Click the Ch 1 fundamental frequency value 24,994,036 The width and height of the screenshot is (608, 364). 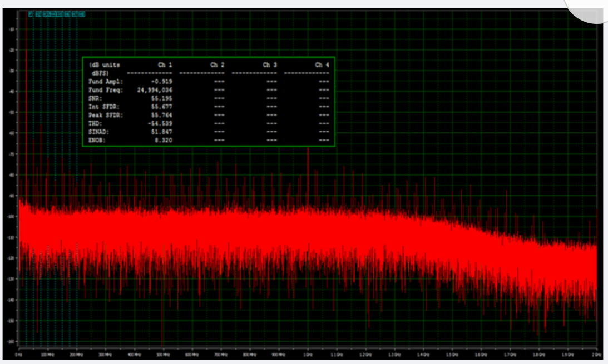pyautogui.click(x=155, y=90)
